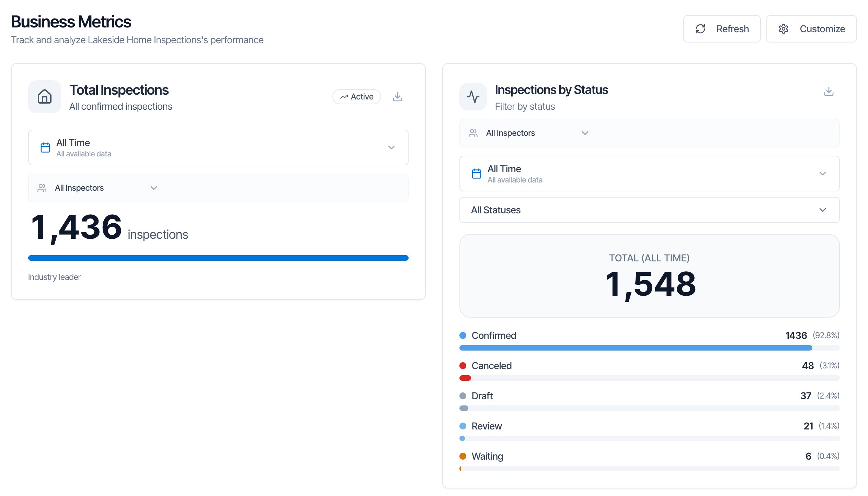Image resolution: width=868 pixels, height=496 pixels.
Task: Click the Draft status label
Action: tap(482, 396)
